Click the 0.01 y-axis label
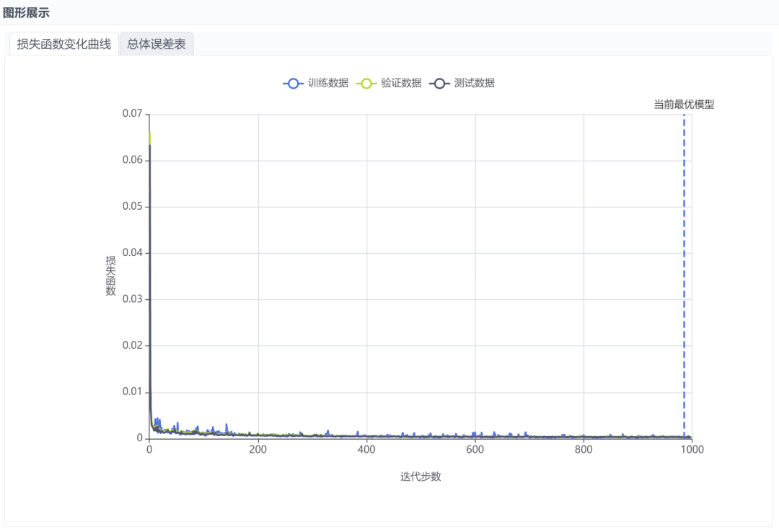Image resolution: width=779 pixels, height=532 pixels. pyautogui.click(x=133, y=391)
